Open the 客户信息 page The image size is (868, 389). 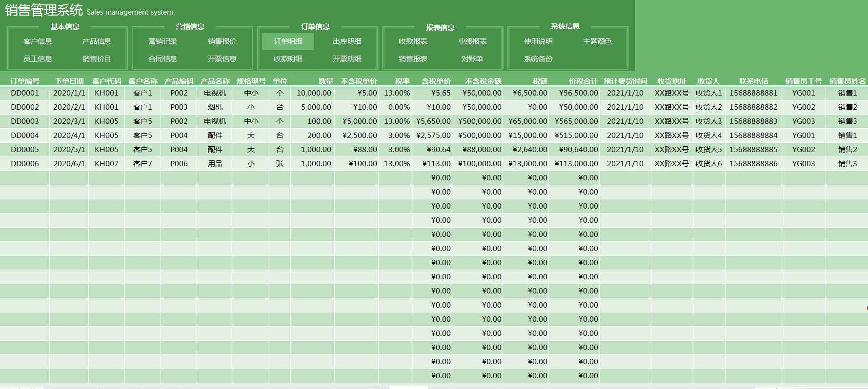(x=38, y=41)
